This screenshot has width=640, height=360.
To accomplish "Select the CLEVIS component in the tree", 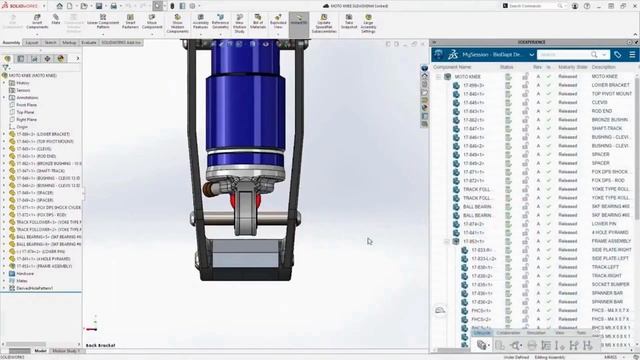I will 33,149.
